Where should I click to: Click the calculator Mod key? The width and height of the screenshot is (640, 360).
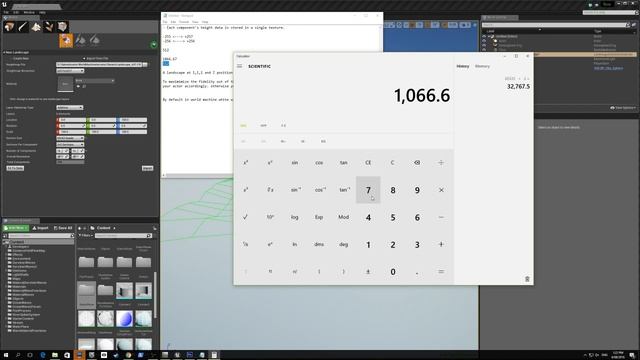point(343,217)
